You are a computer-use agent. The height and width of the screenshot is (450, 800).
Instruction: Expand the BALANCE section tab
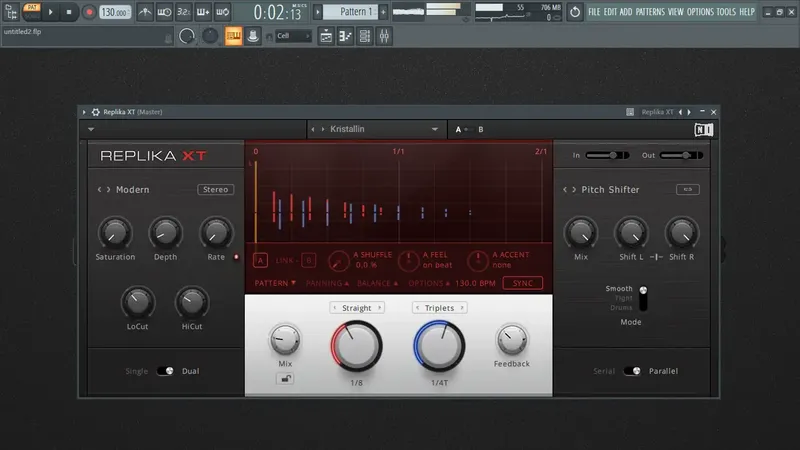coord(378,283)
